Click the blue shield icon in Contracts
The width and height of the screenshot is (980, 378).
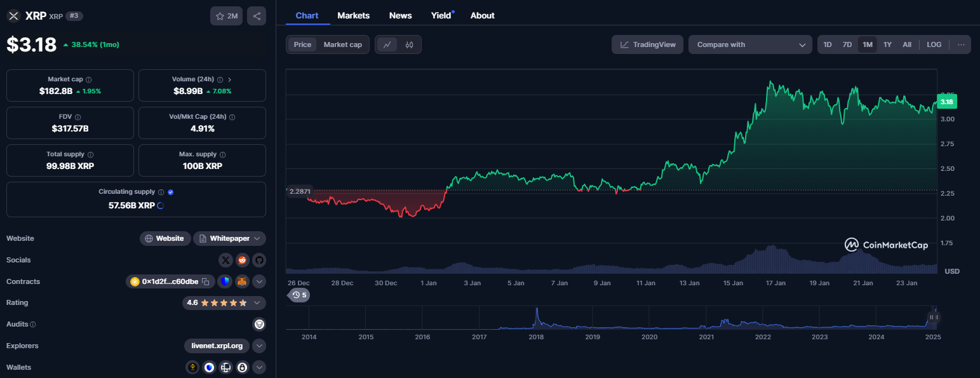click(x=225, y=281)
